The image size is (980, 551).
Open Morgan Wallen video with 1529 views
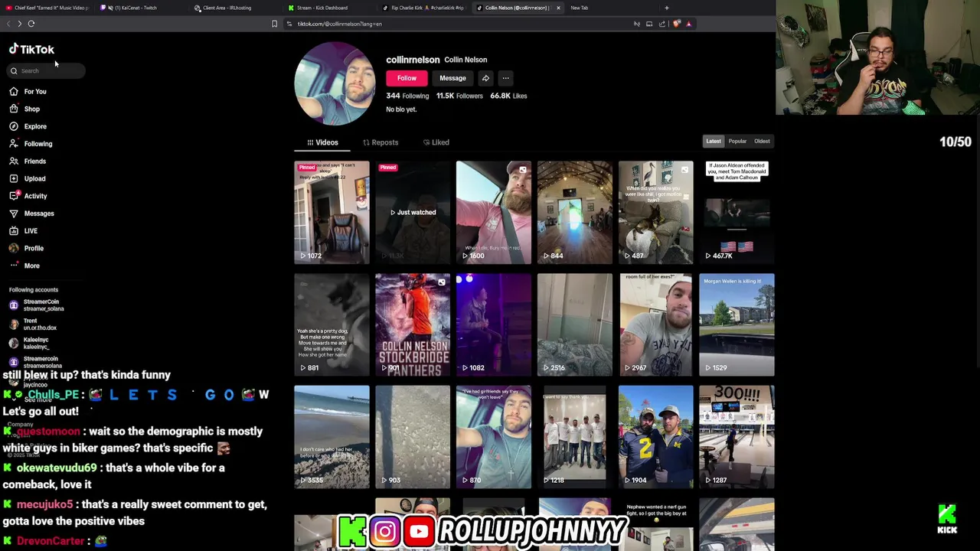pyautogui.click(x=737, y=324)
